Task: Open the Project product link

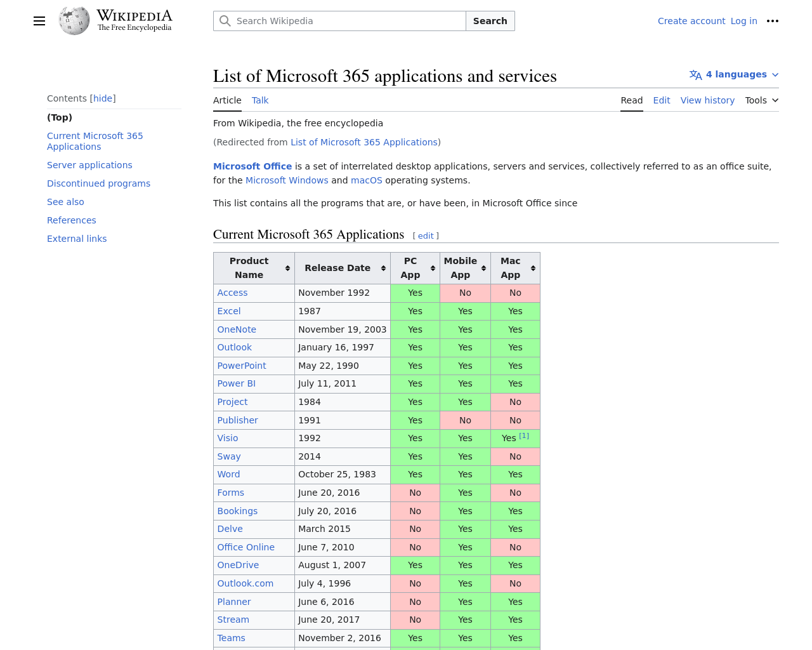Action: [232, 402]
